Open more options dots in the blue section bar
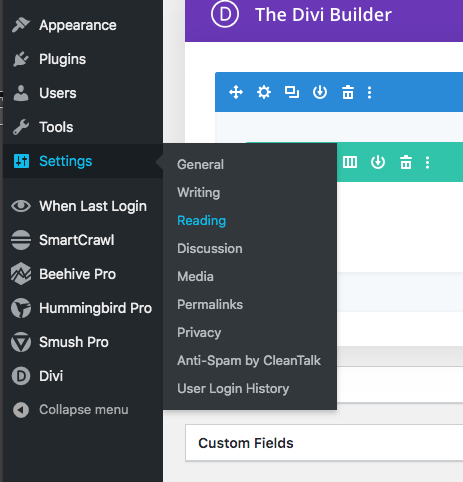 pos(369,92)
